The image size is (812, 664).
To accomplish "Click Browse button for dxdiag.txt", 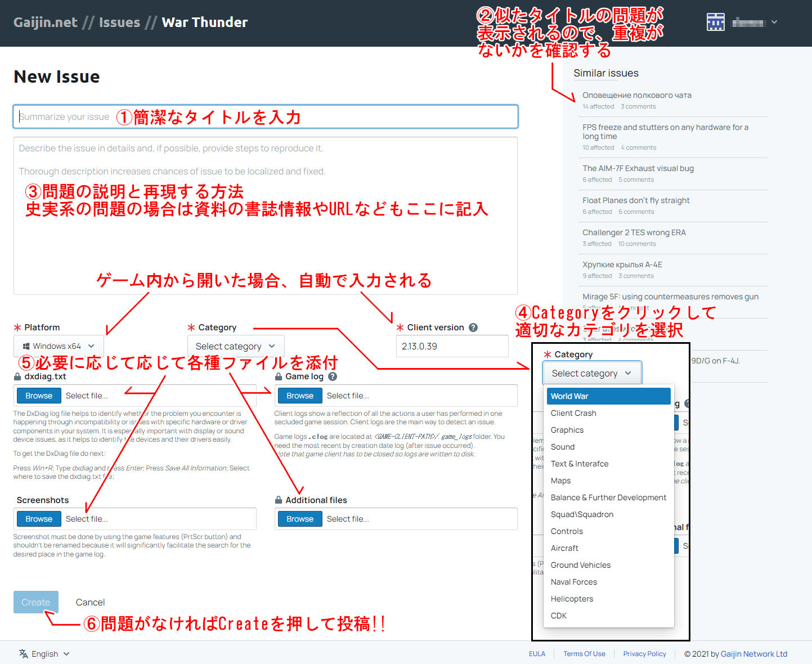I will coord(39,396).
